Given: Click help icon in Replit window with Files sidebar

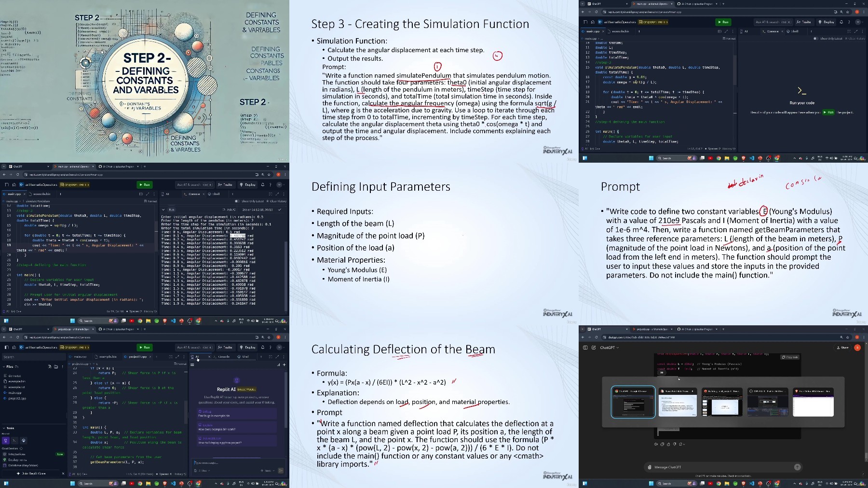Looking at the screenshot, I should tap(270, 347).
